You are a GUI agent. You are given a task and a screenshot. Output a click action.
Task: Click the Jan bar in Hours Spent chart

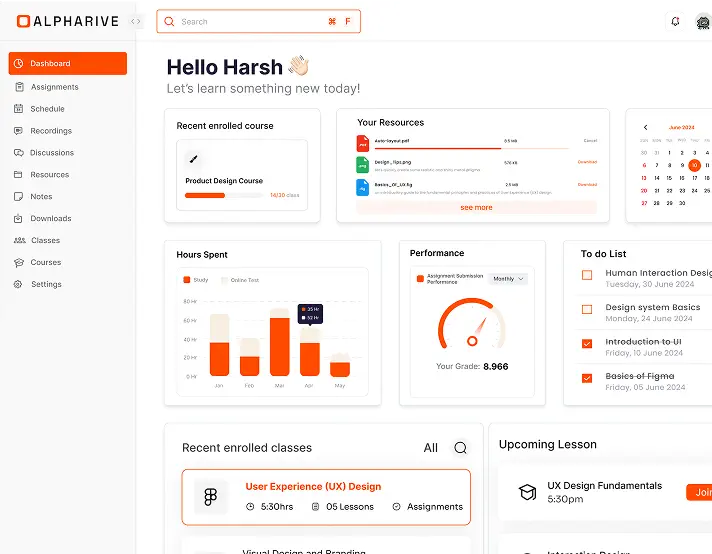[219, 345]
